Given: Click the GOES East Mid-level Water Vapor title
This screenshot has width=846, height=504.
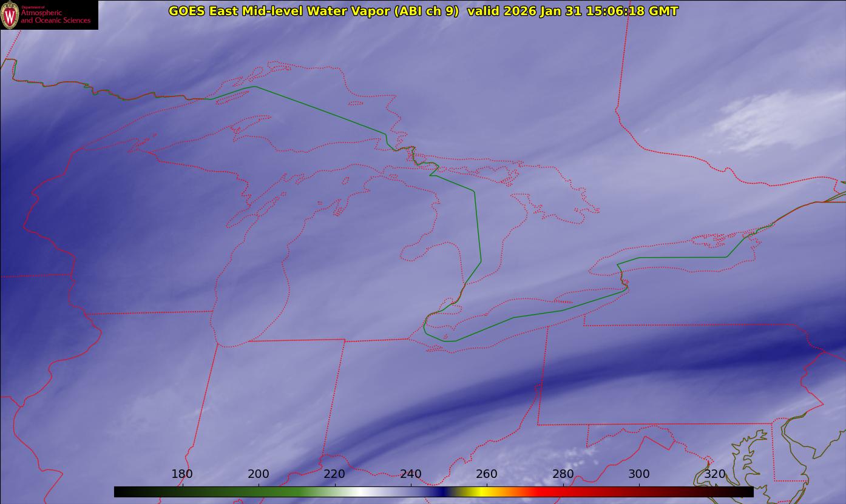Looking at the screenshot, I should (x=314, y=11).
